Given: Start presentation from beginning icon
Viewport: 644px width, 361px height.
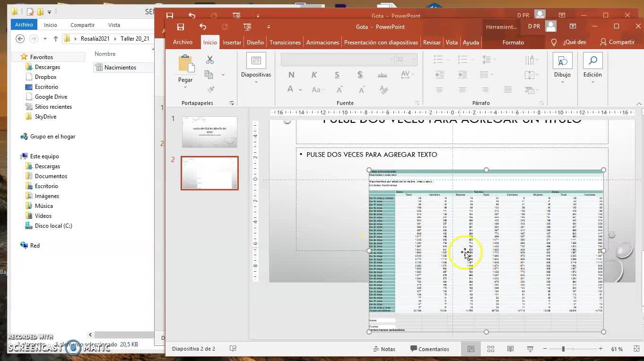Looking at the screenshot, I should pyautogui.click(x=247, y=27).
